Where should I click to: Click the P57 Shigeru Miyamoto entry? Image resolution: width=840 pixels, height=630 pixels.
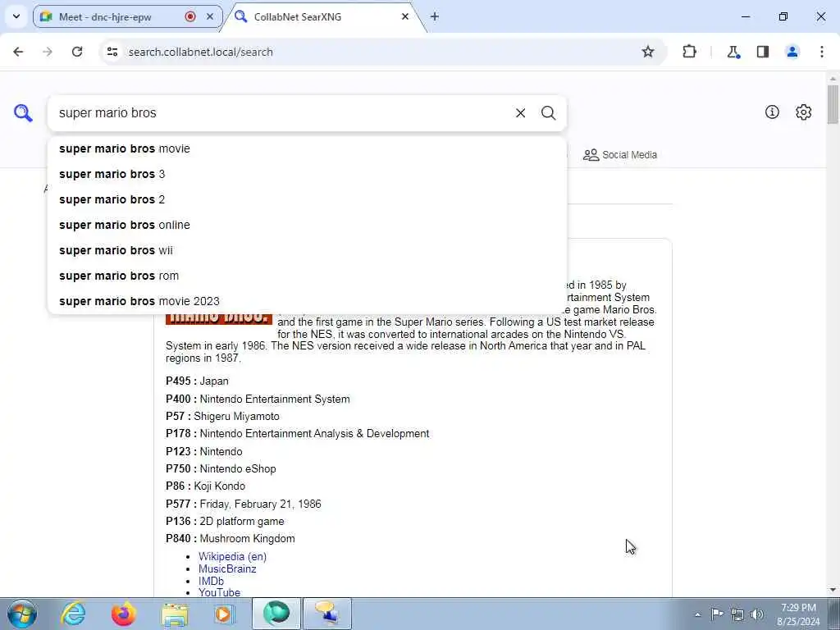(222, 416)
